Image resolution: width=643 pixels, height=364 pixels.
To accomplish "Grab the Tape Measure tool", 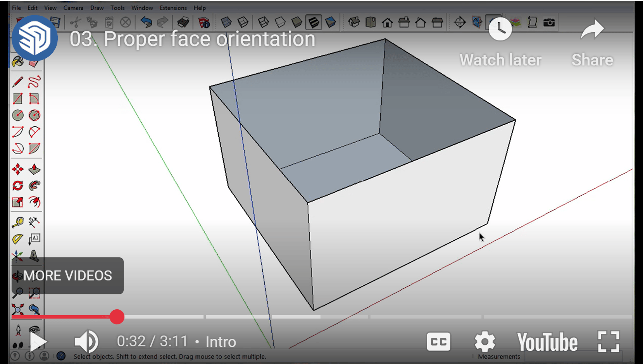I will point(17,221).
